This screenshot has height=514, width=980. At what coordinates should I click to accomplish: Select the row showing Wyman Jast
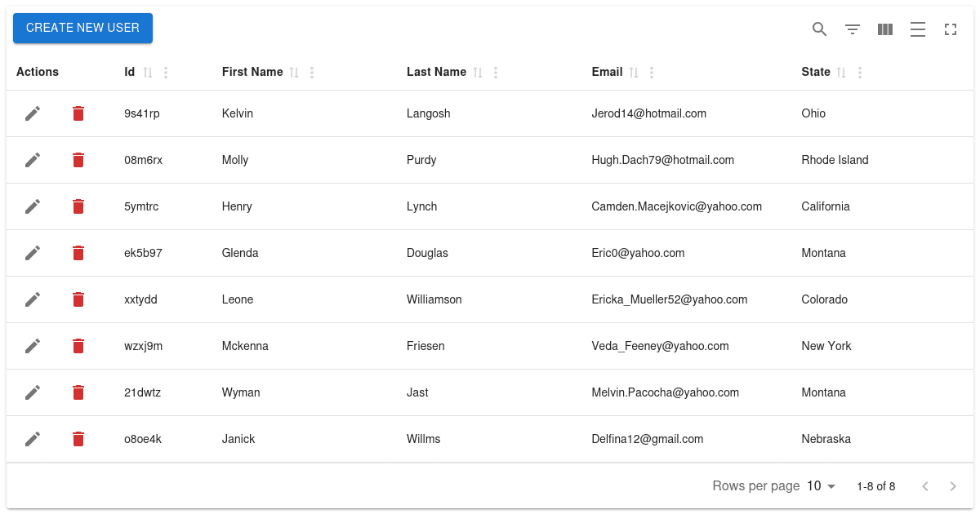point(490,392)
